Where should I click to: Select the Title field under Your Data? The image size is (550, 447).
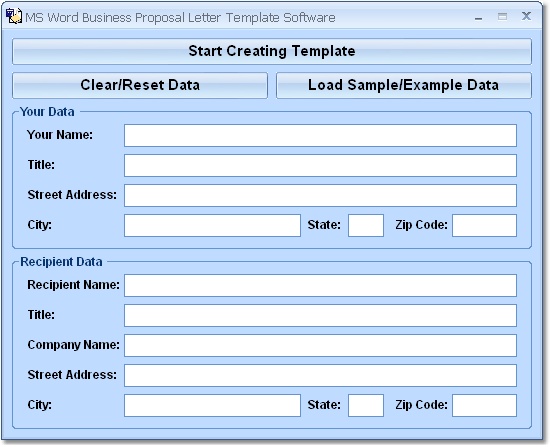320,165
